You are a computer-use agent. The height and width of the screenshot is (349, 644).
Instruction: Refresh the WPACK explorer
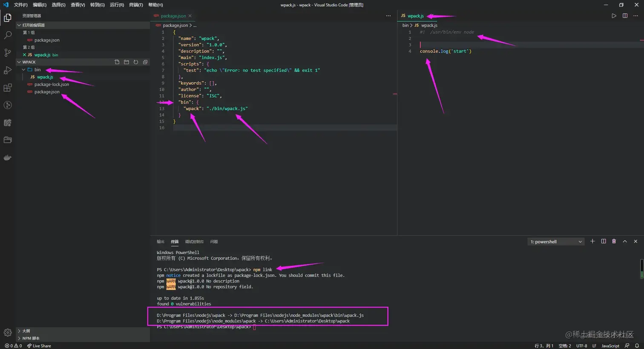click(136, 62)
